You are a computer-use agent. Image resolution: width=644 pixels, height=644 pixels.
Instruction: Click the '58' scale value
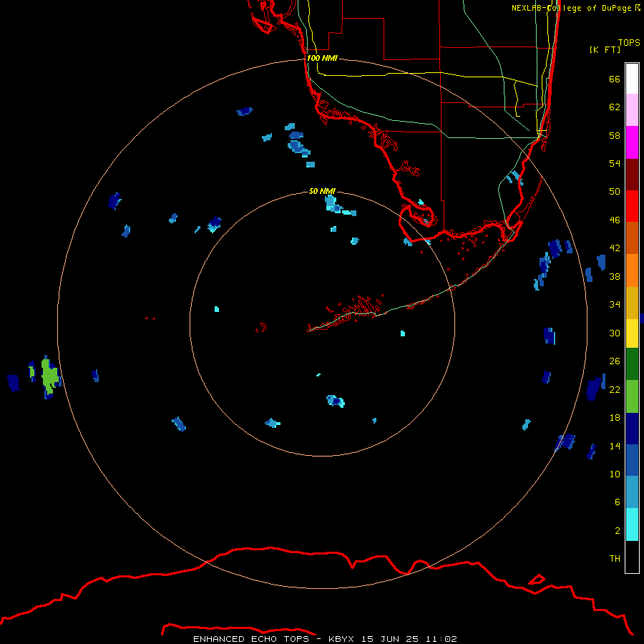615,135
